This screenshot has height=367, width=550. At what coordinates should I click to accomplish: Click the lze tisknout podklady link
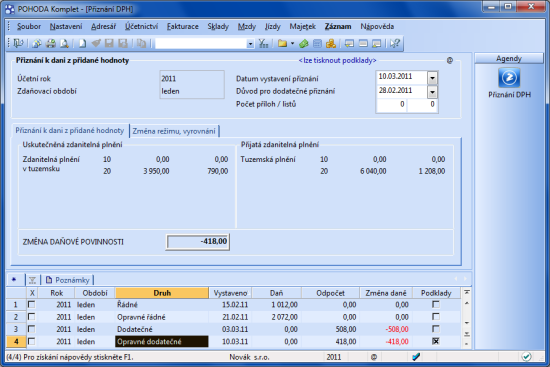(337, 60)
